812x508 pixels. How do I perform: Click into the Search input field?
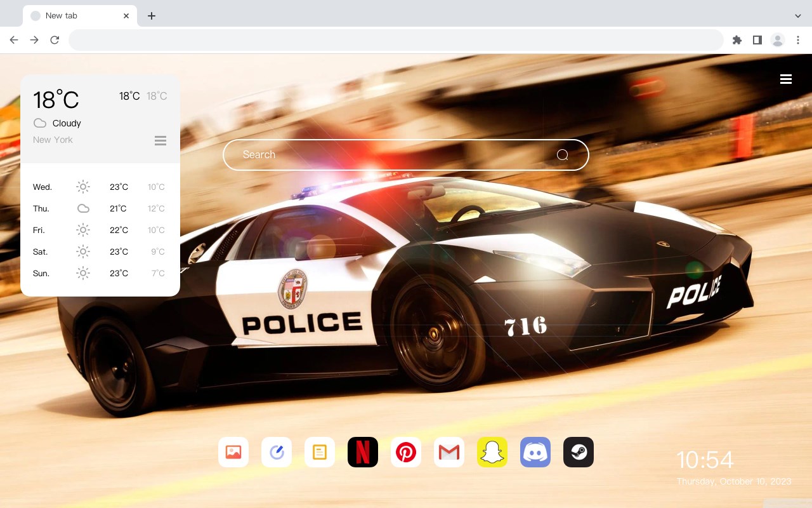(406, 155)
